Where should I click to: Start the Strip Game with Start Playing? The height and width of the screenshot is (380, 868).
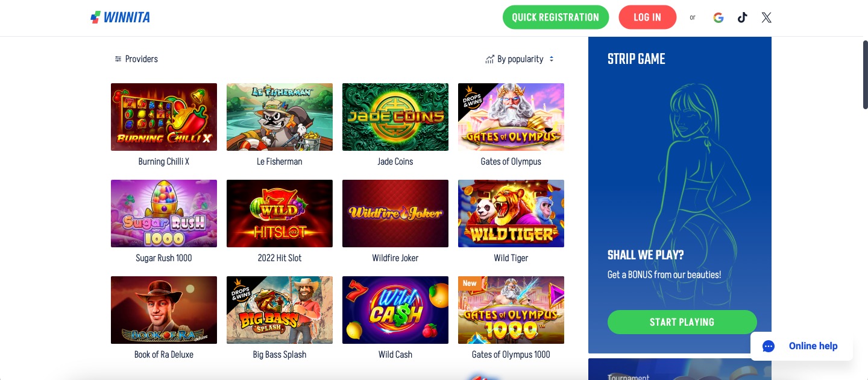(x=682, y=322)
